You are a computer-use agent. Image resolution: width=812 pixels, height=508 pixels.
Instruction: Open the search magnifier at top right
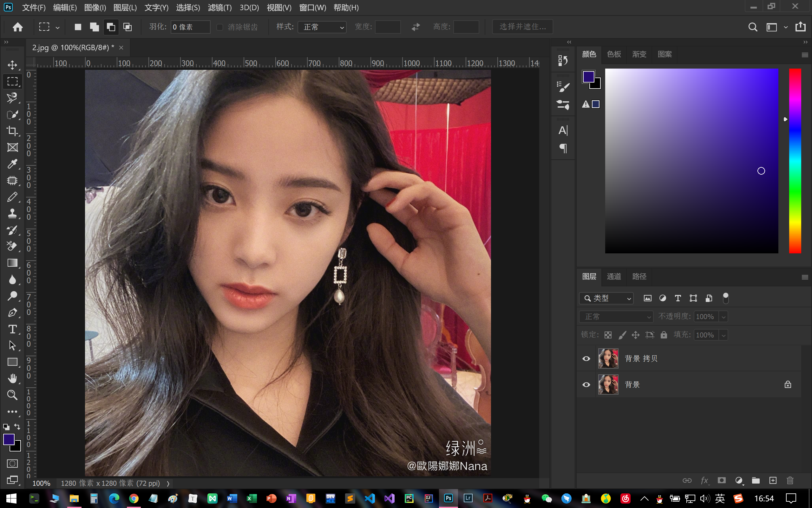(x=753, y=27)
